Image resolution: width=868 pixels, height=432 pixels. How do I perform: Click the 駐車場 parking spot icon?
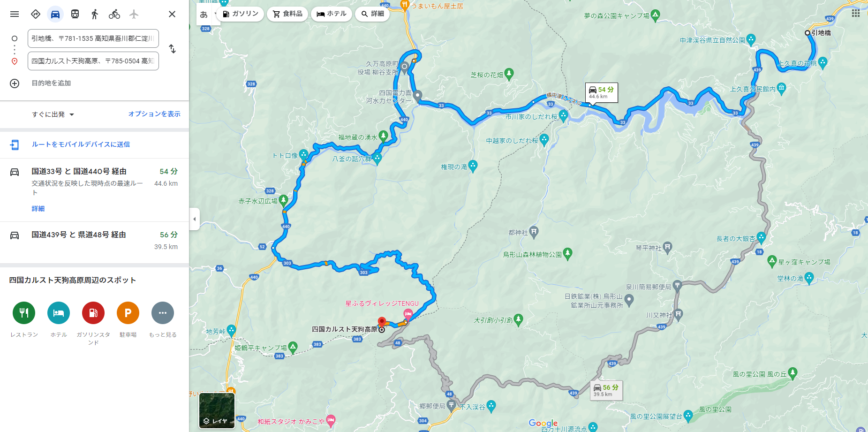128,313
